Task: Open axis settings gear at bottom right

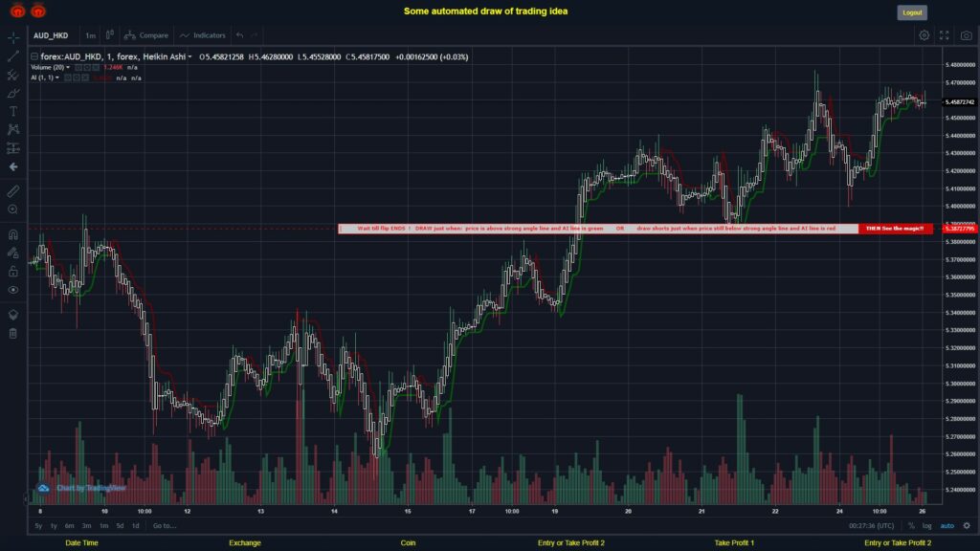Action: coord(967,525)
